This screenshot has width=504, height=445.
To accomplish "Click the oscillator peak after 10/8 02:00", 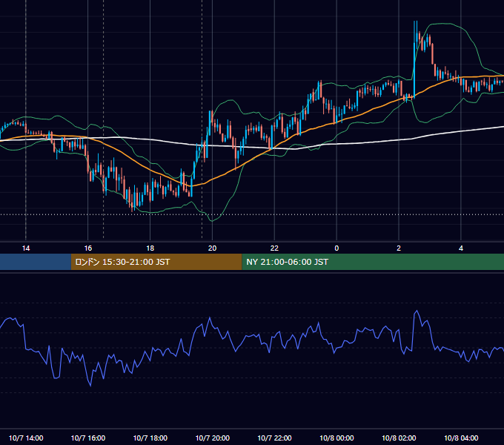I will coord(417,311).
